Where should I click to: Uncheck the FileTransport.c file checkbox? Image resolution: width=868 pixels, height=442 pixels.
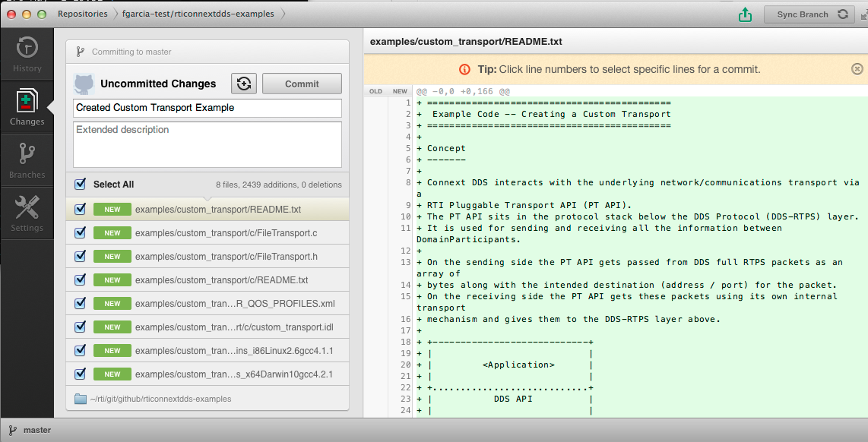[80, 232]
